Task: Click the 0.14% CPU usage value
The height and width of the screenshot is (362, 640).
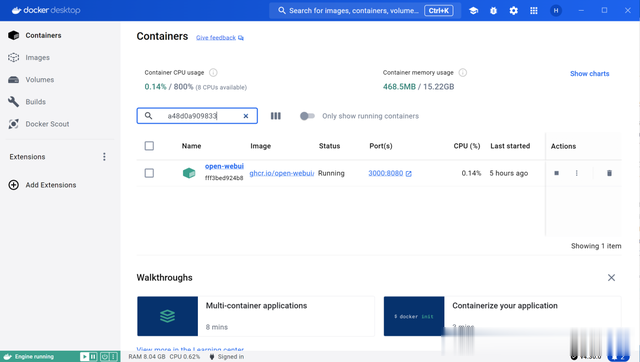Action: point(156,87)
